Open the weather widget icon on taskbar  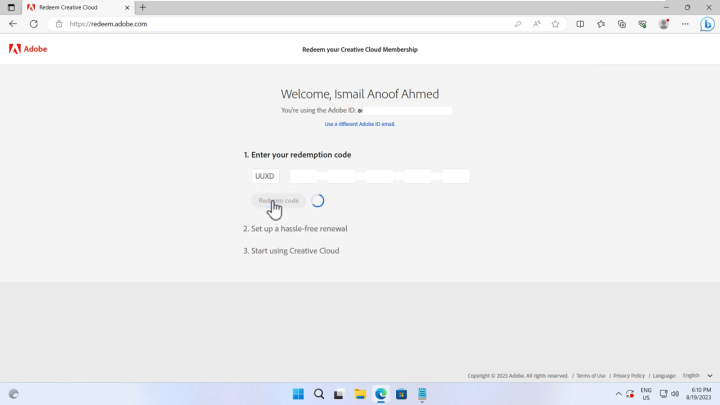(x=14, y=394)
